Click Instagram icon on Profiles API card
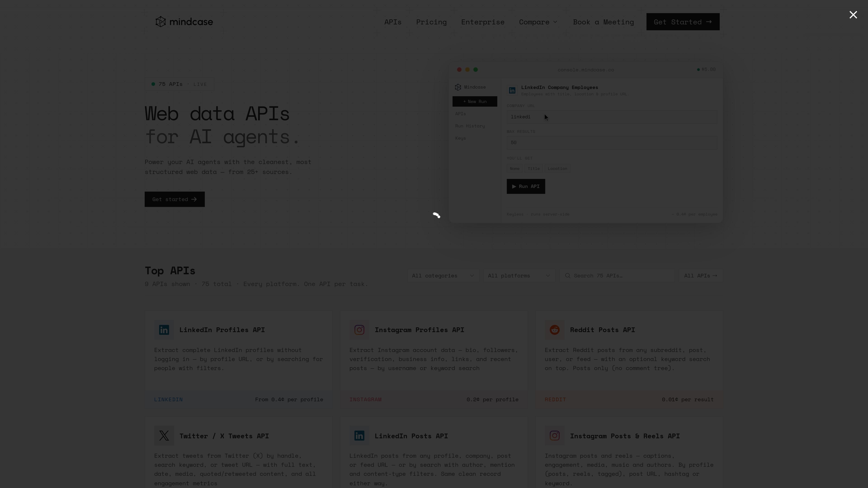The width and height of the screenshot is (868, 488). (359, 330)
